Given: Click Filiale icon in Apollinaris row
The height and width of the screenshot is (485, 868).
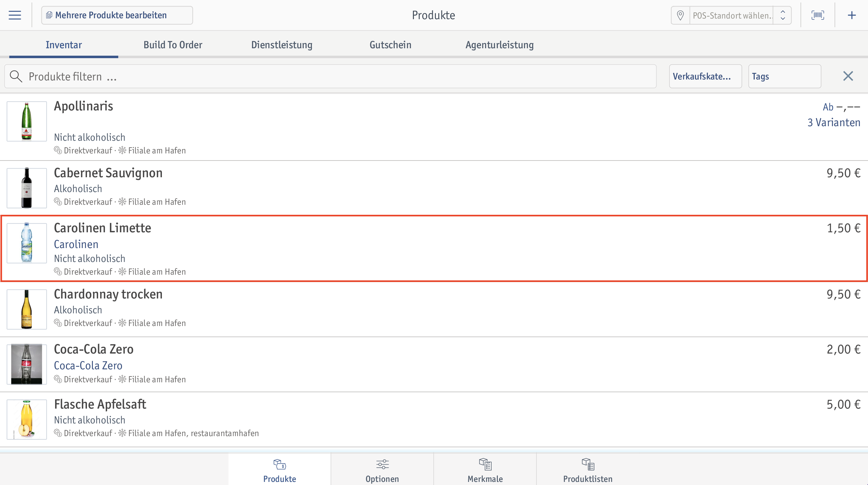Looking at the screenshot, I should [x=122, y=150].
